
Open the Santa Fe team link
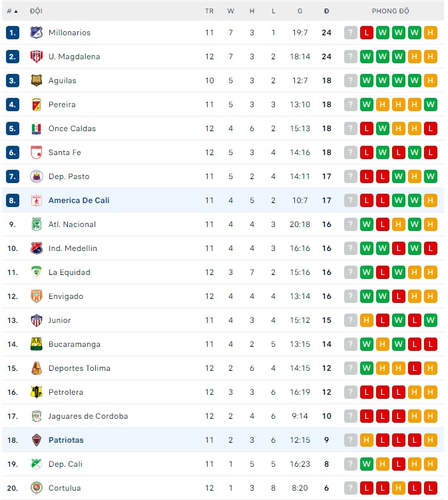65,152
